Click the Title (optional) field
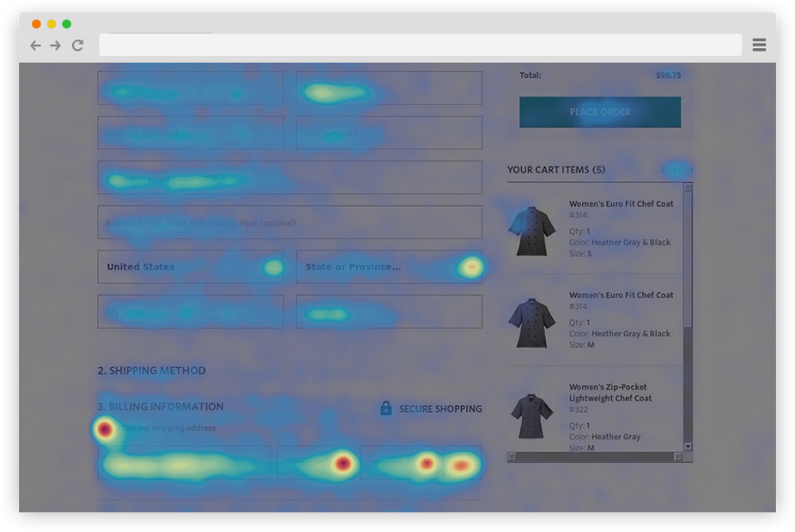The width and height of the screenshot is (795, 532). pos(390,133)
